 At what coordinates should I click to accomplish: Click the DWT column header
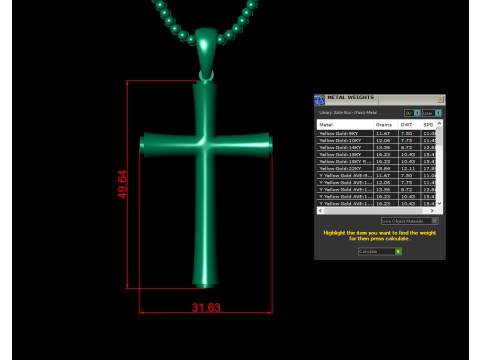409,125
